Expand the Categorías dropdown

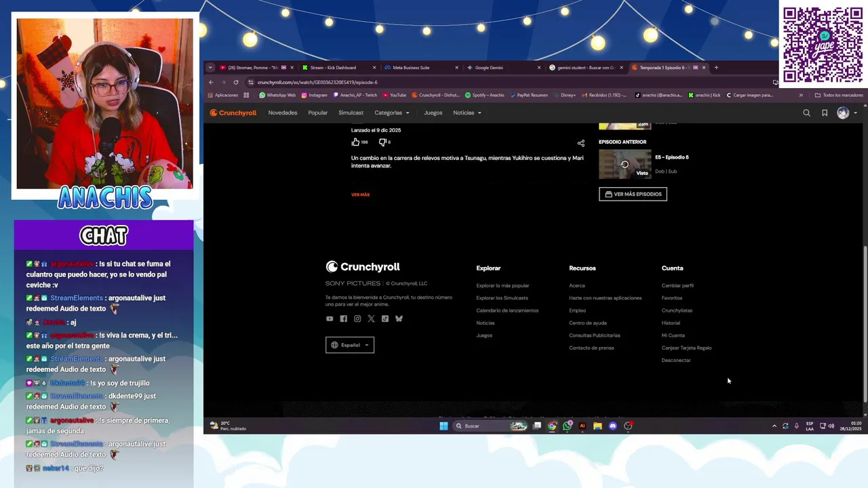click(392, 113)
